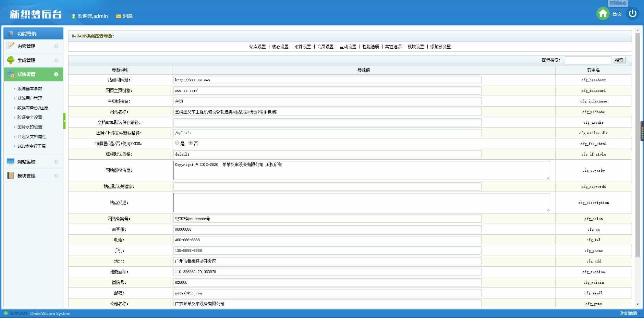644x318 pixels.
Task: Switch to 站点设置 tab
Action: click(x=257, y=47)
